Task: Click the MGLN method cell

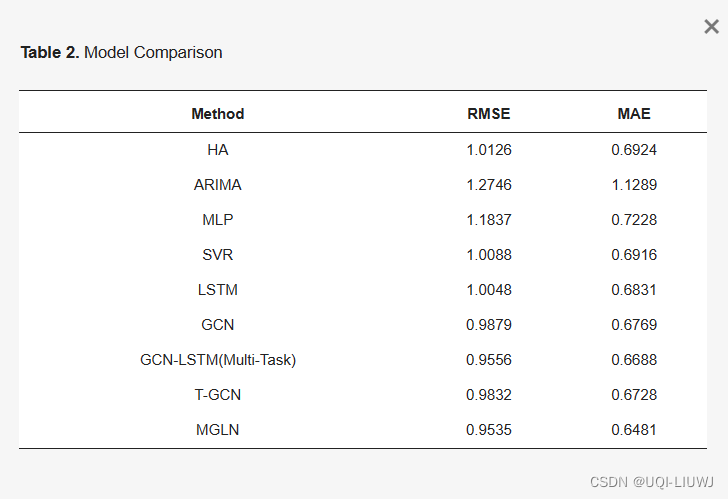Action: (x=218, y=430)
